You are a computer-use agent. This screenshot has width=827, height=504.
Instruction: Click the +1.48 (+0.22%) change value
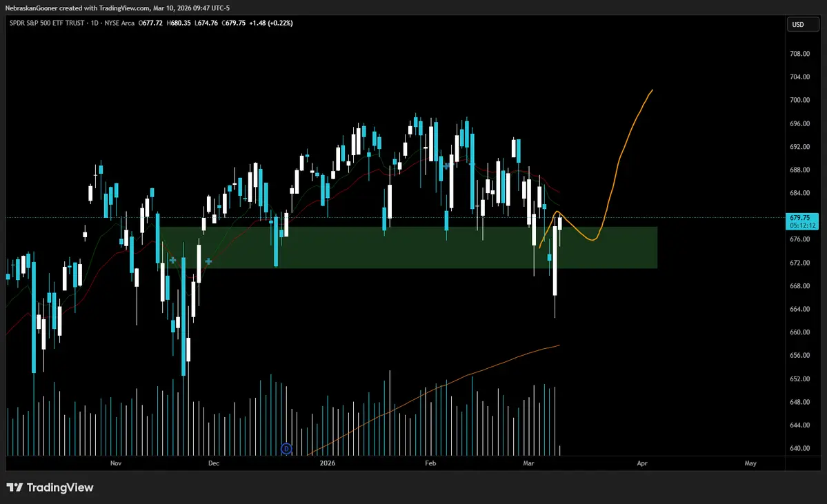271,23
